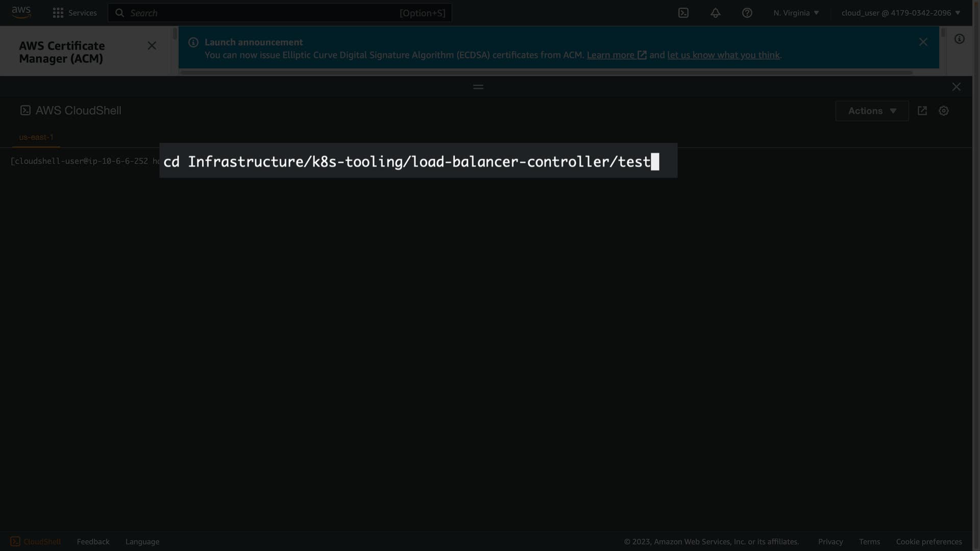Image resolution: width=980 pixels, height=551 pixels.
Task: Click the CloudShell icon in top navigation
Action: click(x=683, y=13)
